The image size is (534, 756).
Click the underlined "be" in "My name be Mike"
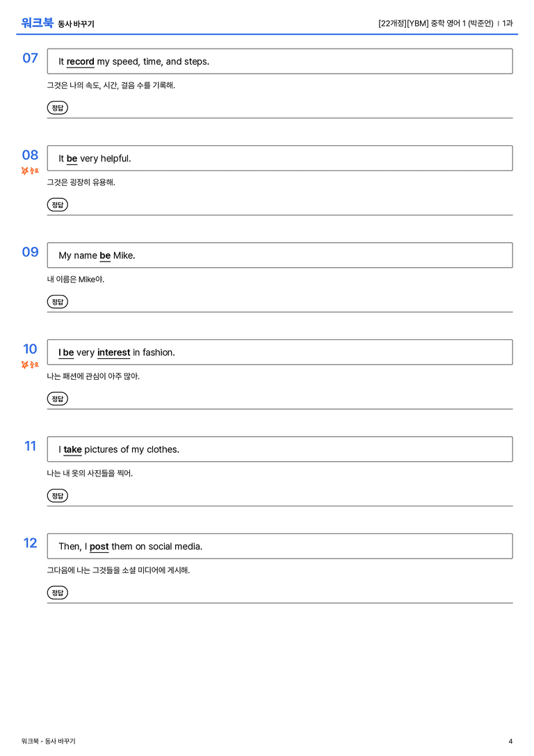pyautogui.click(x=105, y=255)
